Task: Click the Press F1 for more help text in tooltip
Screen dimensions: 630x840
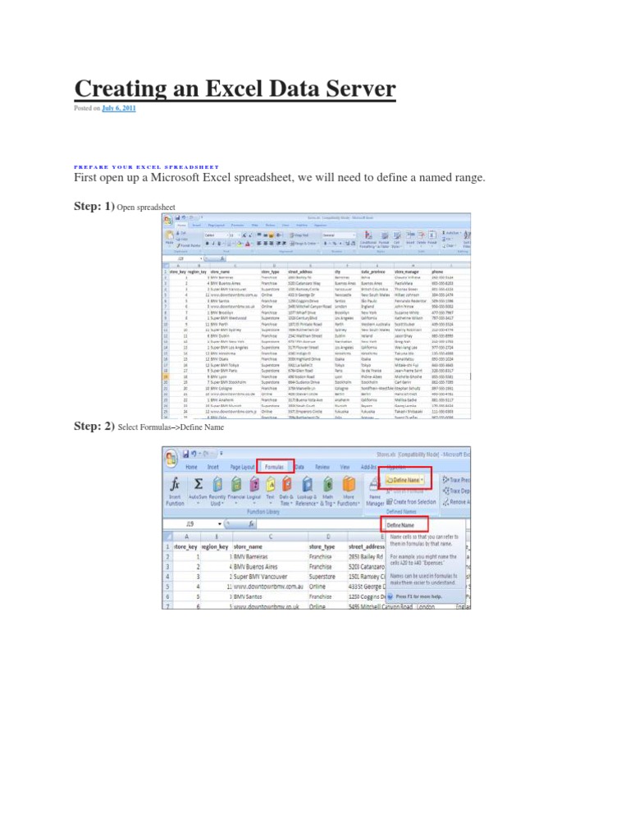Action: point(419,596)
